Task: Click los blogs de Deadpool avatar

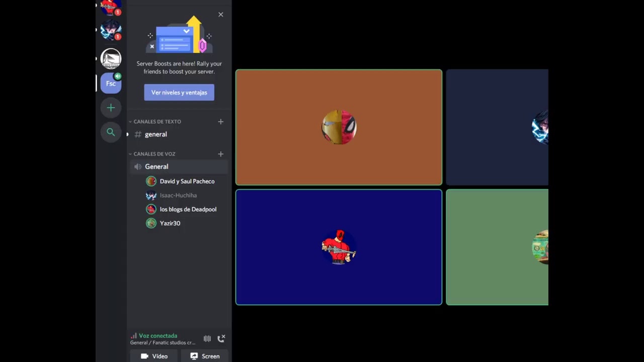Action: pos(151,209)
